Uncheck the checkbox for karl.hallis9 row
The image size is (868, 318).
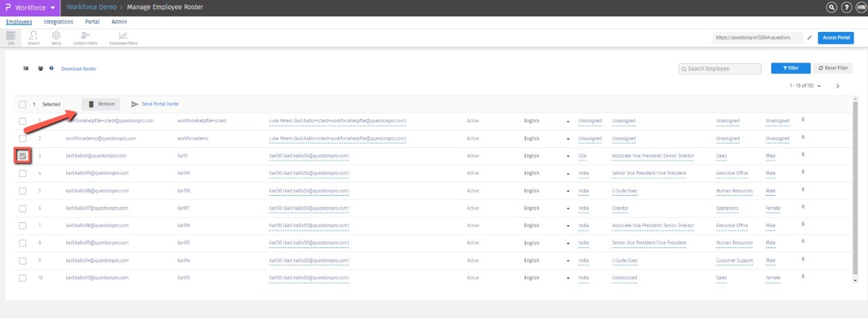click(x=22, y=156)
